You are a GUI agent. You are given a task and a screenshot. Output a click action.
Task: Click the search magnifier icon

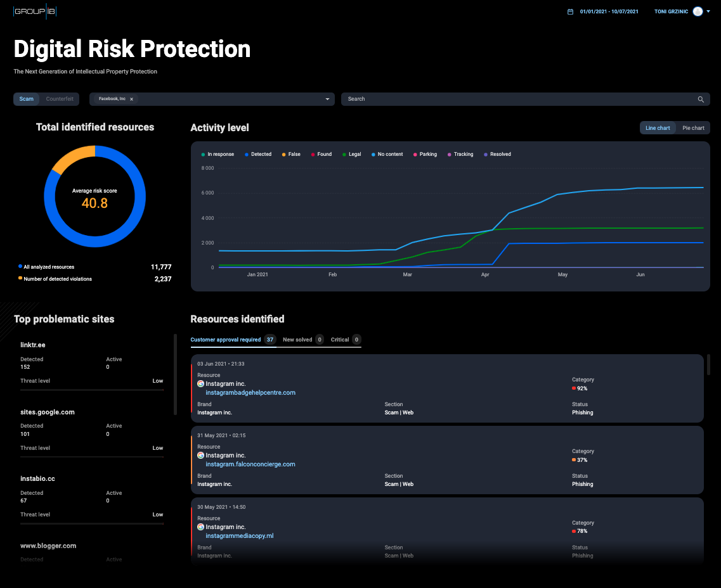pos(701,99)
